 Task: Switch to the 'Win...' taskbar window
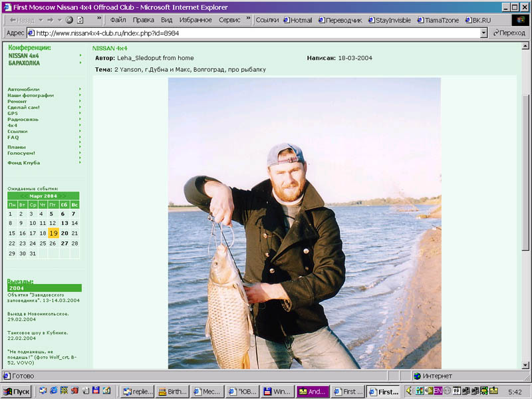(277, 391)
